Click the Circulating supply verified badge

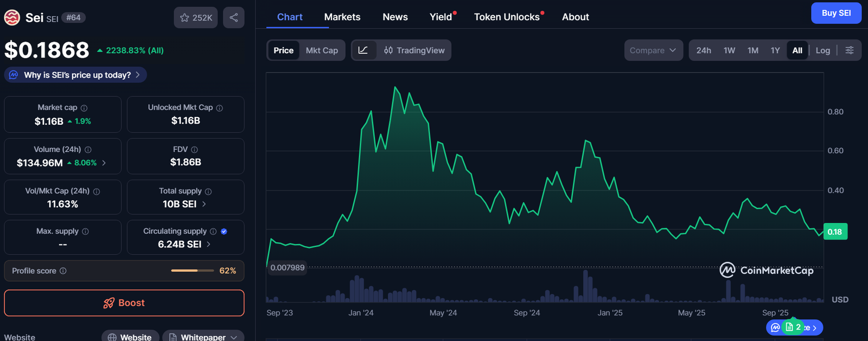point(224,231)
